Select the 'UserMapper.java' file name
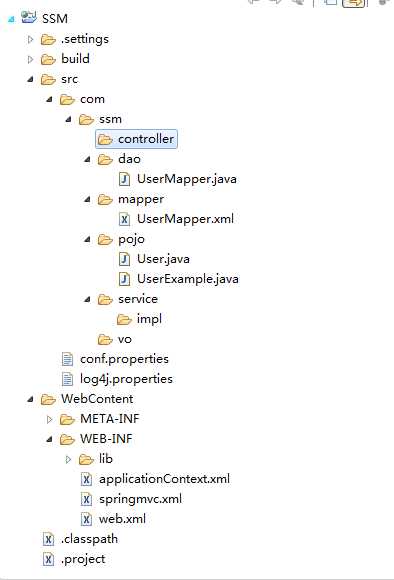The image size is (394, 580). (187, 179)
